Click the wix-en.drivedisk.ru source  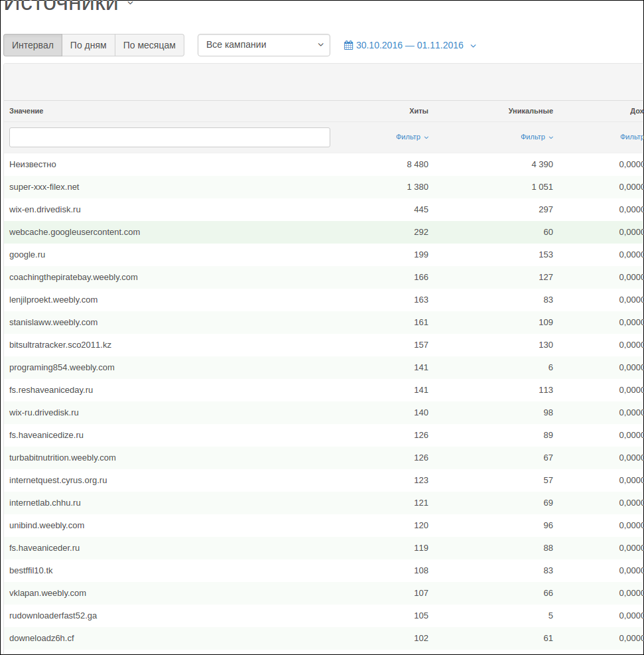coord(44,210)
